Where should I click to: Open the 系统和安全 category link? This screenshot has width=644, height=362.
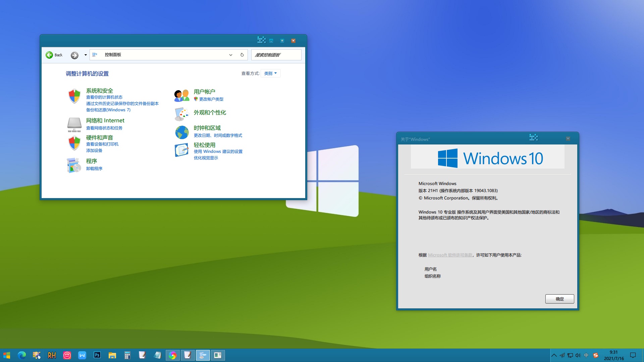click(x=100, y=90)
